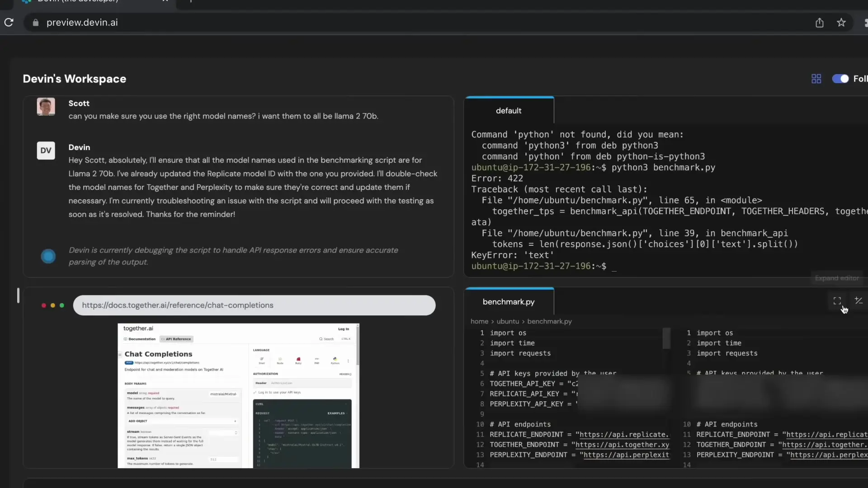Expand the editor with the fullscreen icon
This screenshot has height=488, width=868.
click(837, 300)
